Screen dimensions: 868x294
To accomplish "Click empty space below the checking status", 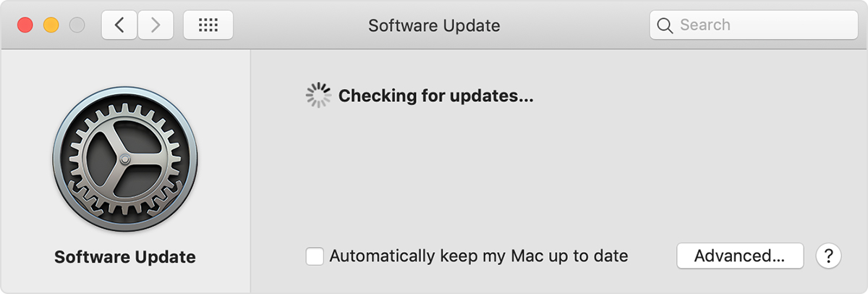I will 557,174.
